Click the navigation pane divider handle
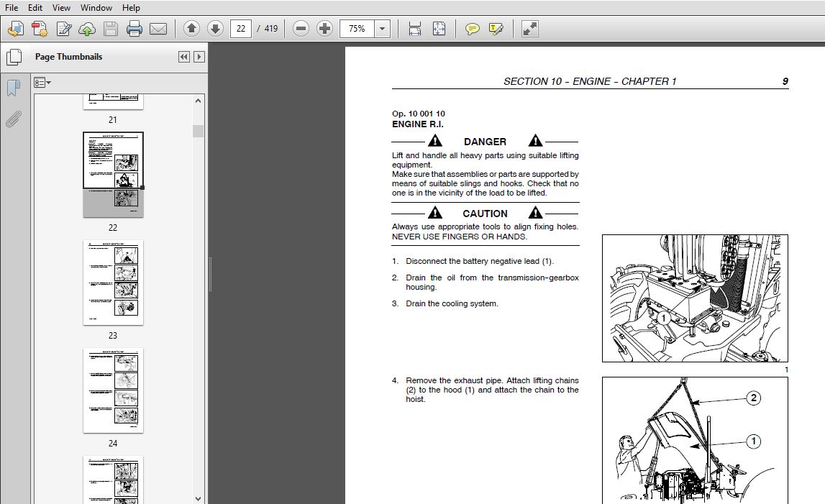 click(x=211, y=274)
